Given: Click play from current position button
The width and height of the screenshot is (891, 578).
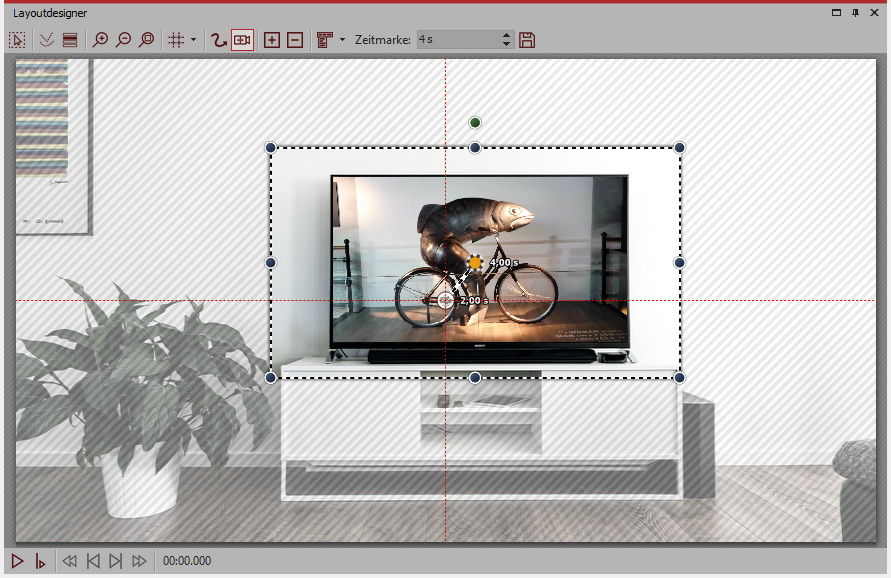Looking at the screenshot, I should [x=41, y=561].
